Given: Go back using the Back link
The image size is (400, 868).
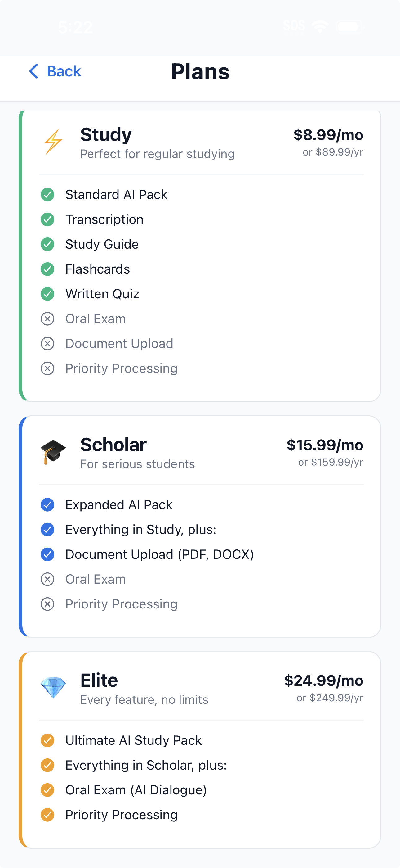Looking at the screenshot, I should coord(64,71).
